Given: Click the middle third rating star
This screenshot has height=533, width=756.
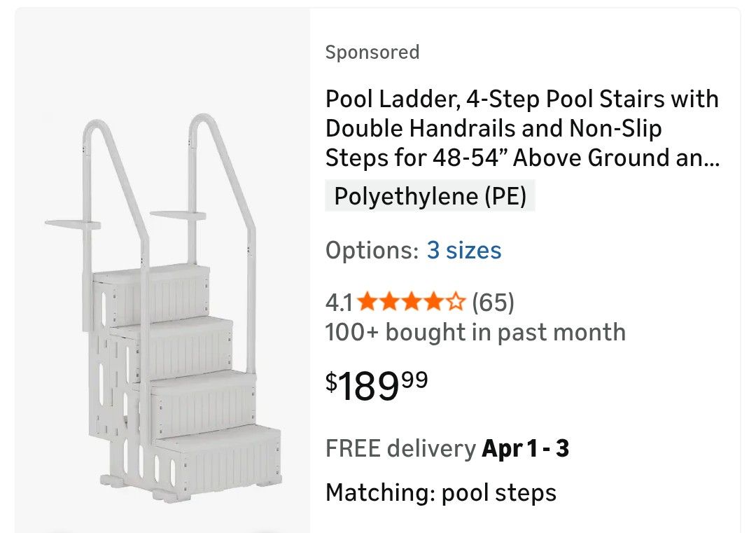Looking at the screenshot, I should click(412, 303).
